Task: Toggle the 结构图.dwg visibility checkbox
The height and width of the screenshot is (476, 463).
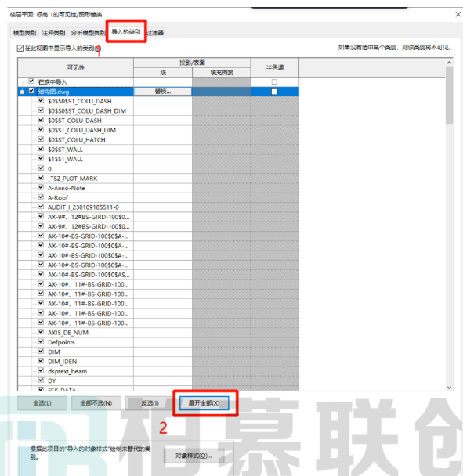Action: click(x=31, y=91)
